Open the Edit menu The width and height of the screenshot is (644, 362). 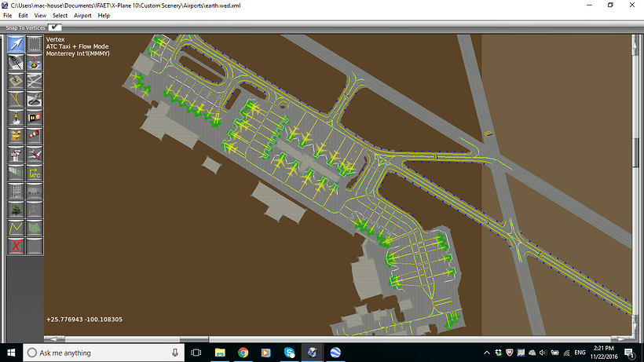click(23, 16)
